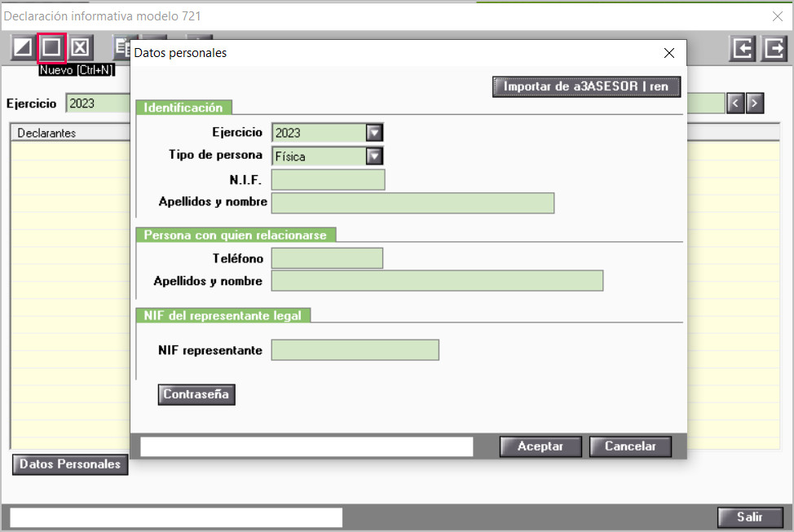This screenshot has width=794, height=532.
Task: Import data with Importar de a3ASESOR | ren
Action: click(x=586, y=86)
